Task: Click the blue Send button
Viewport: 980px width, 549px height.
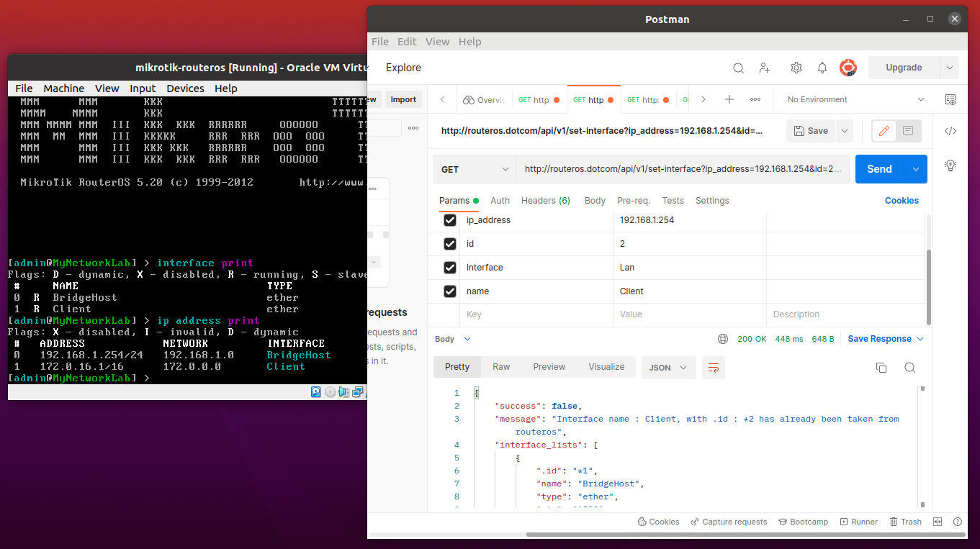Action: pos(879,169)
